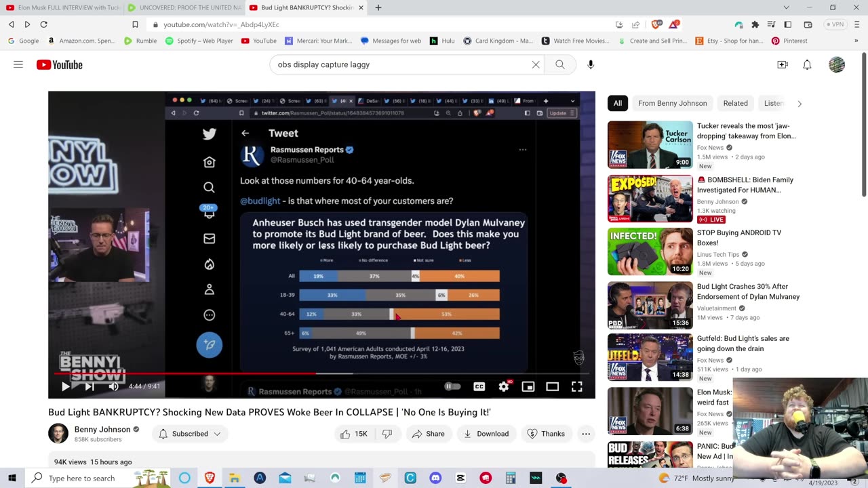Open the Windows Start menu
Viewport: 868px width, 488px height.
[x=12, y=478]
